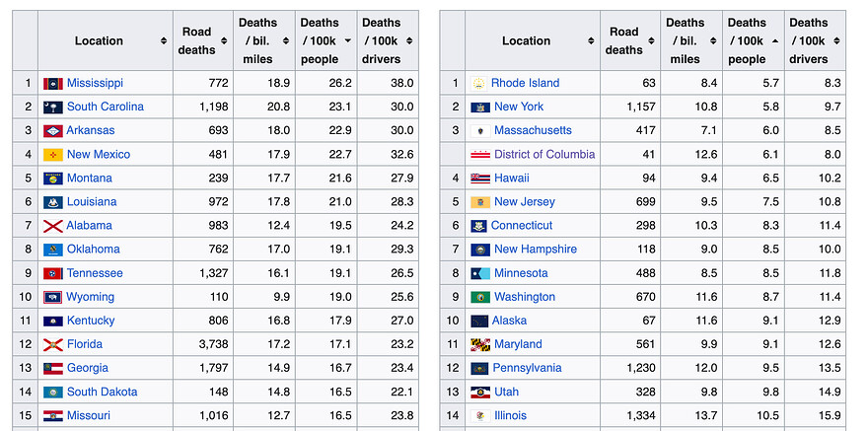Screen dimensions: 868x431
Task: Click the Georgia flag icon
Action: pos(53,368)
